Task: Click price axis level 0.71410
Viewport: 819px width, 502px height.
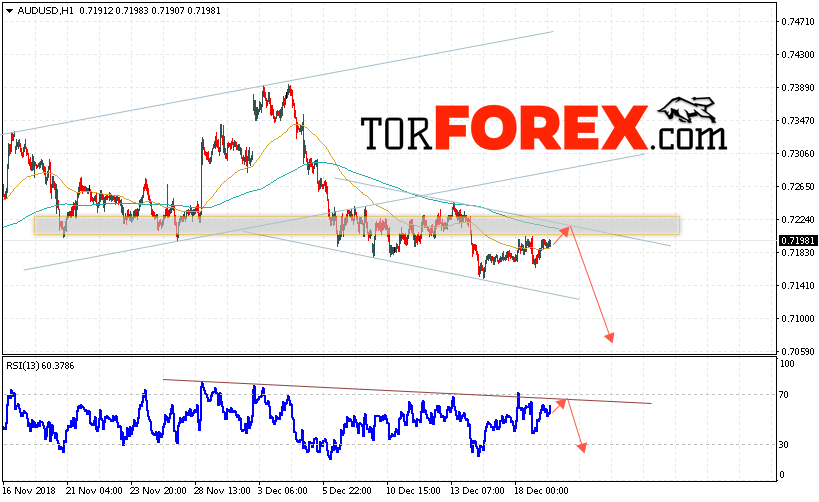Action: [x=798, y=285]
